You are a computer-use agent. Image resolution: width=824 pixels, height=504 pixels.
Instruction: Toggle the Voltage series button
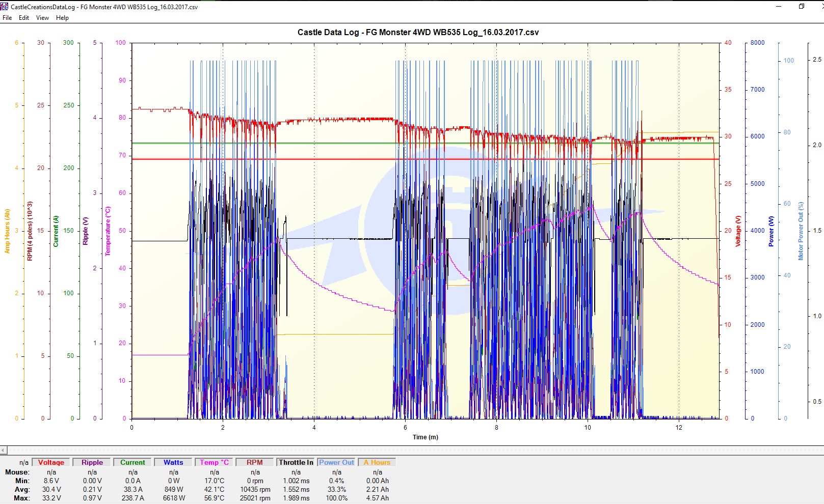[x=51, y=462]
